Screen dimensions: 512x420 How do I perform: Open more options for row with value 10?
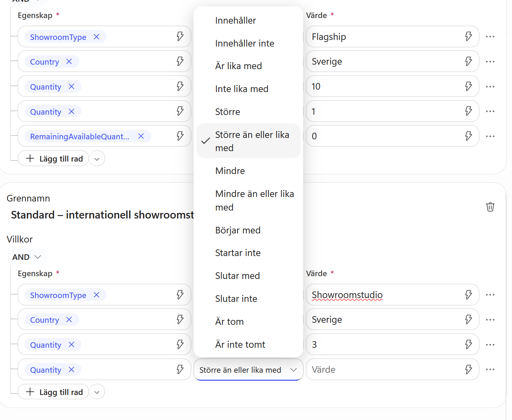(x=490, y=87)
